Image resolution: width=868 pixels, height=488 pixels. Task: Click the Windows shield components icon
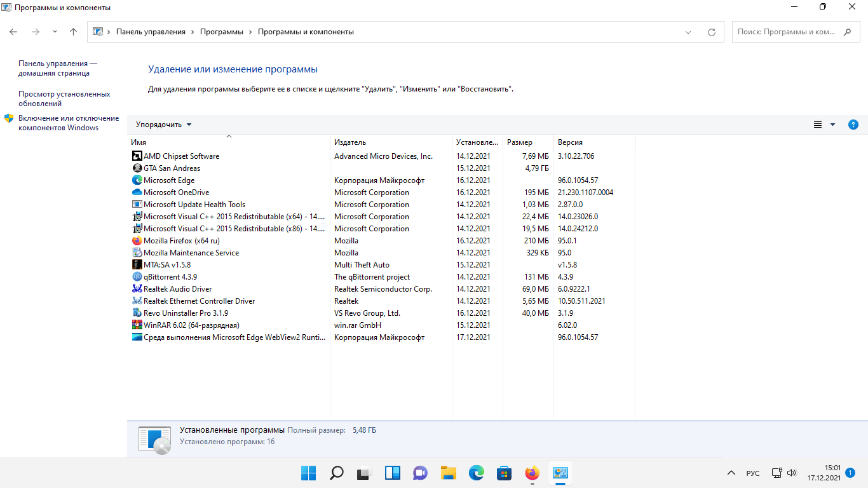[9, 118]
